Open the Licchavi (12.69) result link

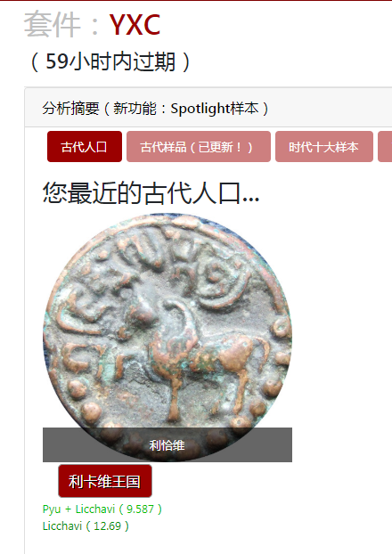86,526
